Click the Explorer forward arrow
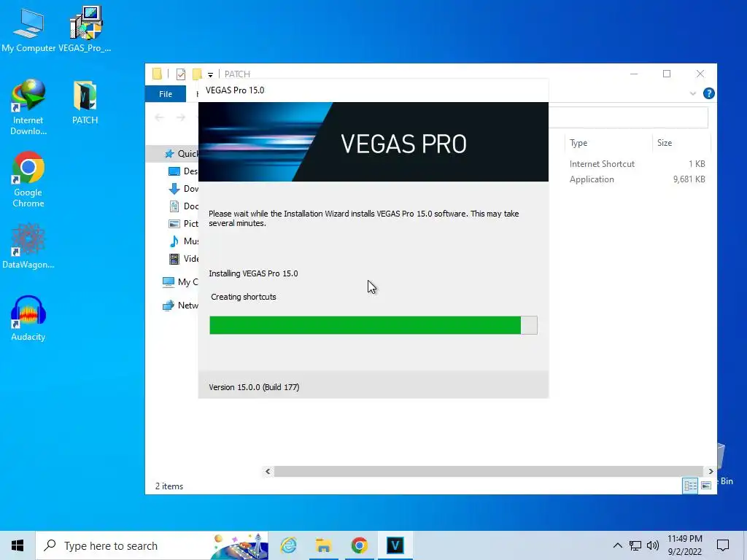Image resolution: width=747 pixels, height=560 pixels. point(181,117)
